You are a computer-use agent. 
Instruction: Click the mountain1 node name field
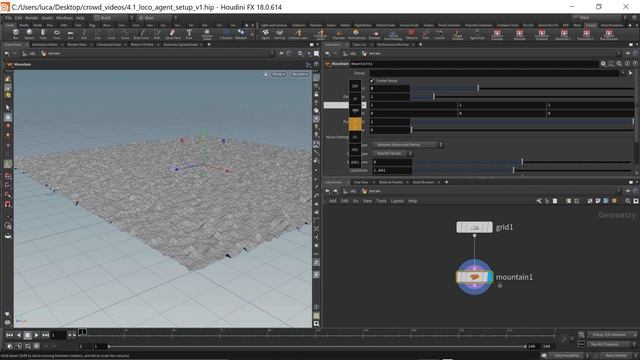point(474,64)
